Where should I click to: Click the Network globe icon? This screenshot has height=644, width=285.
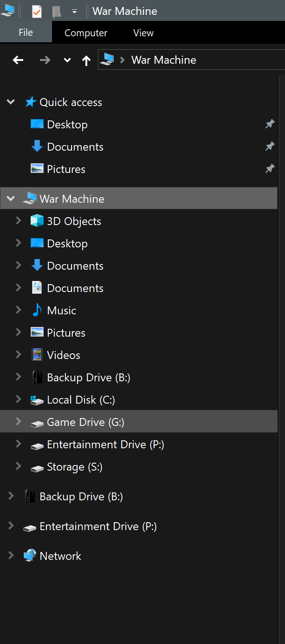(30, 555)
